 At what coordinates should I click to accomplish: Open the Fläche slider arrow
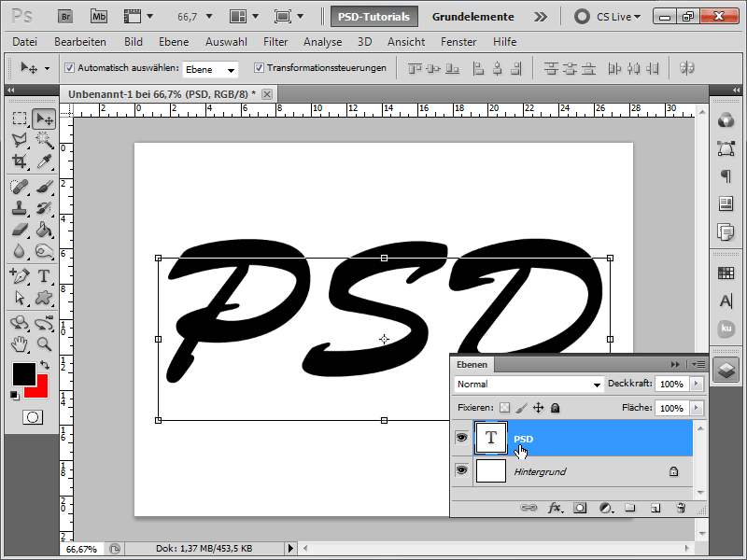(x=697, y=408)
